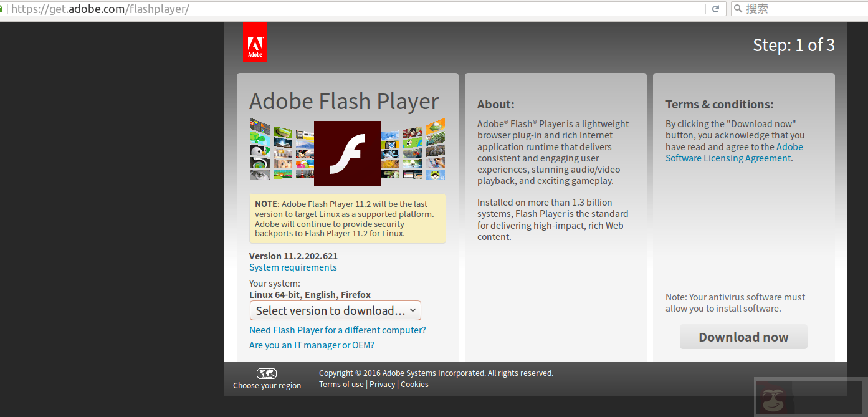Click Need Flash Player for a different computer?
This screenshot has height=417, width=868.
(337, 330)
